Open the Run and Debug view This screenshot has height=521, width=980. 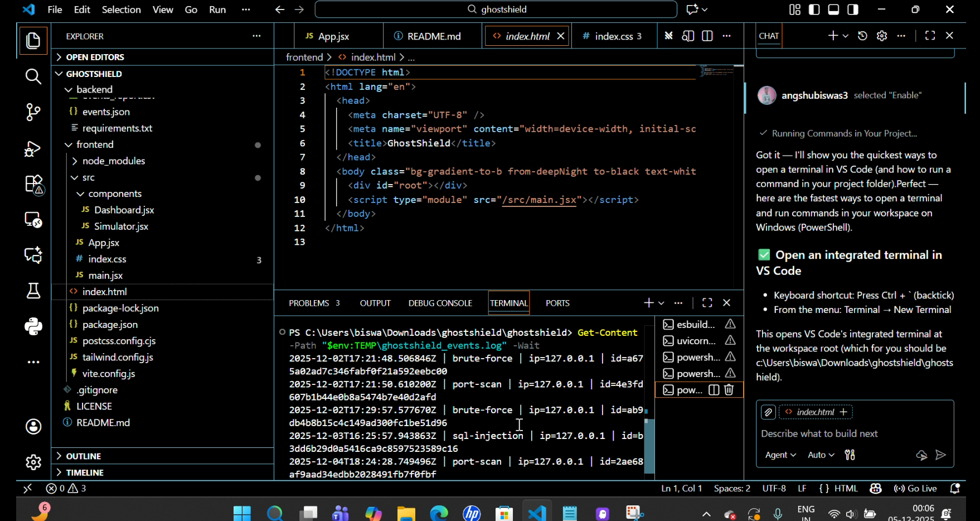coord(33,148)
